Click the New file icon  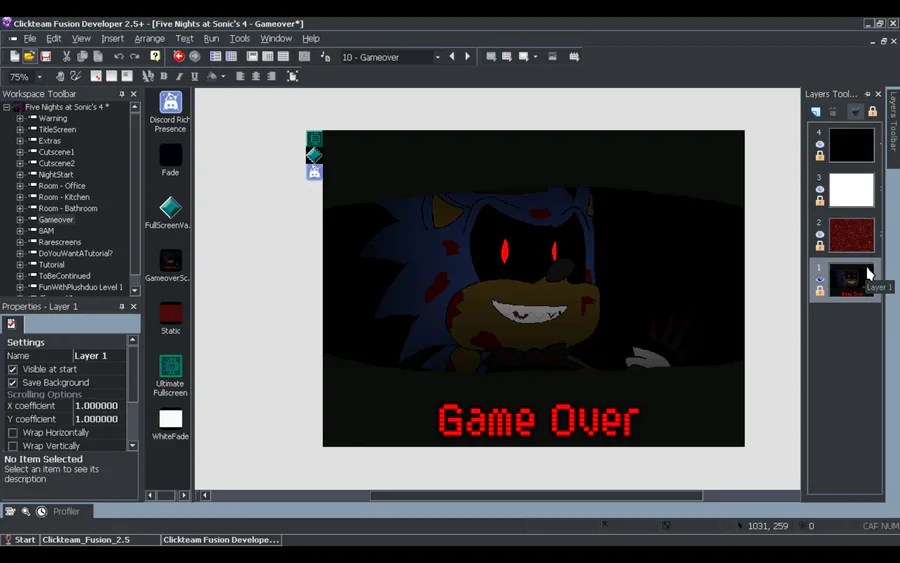(x=14, y=56)
